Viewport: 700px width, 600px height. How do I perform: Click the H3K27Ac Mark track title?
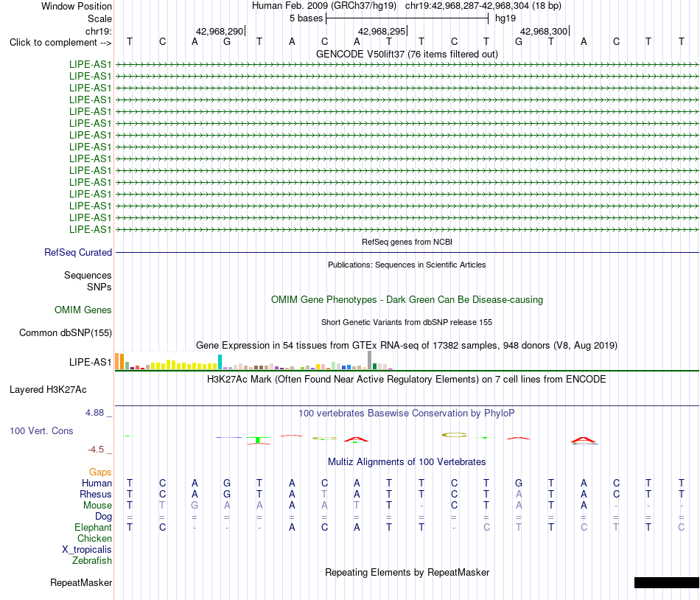407,379
